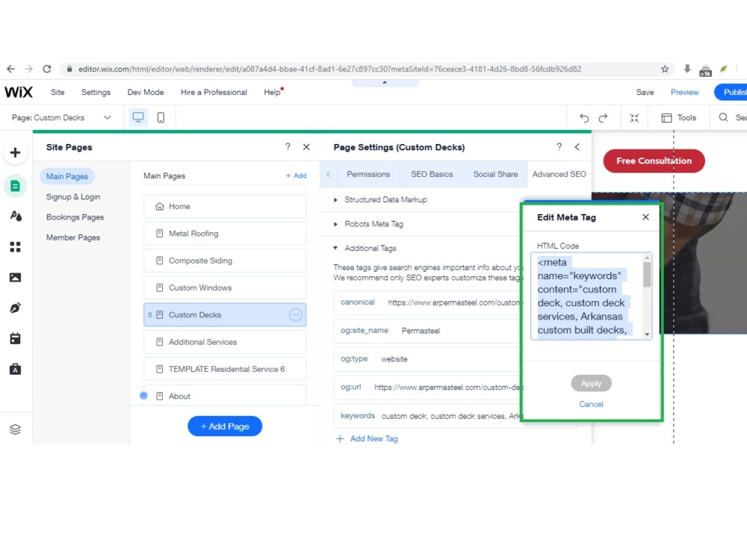Select the Metal Roofing page
The image size is (747, 560).
tap(225, 233)
